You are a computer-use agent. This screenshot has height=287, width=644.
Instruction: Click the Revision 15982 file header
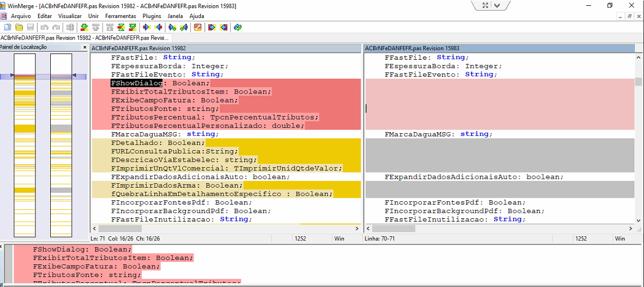pyautogui.click(x=225, y=48)
